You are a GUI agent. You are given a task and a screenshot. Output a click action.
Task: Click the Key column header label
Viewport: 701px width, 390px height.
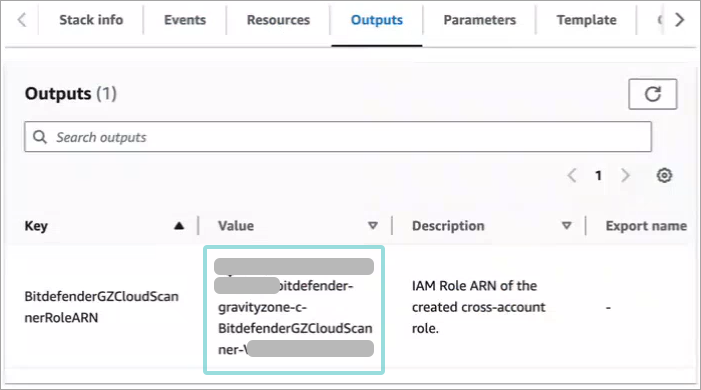click(x=36, y=226)
